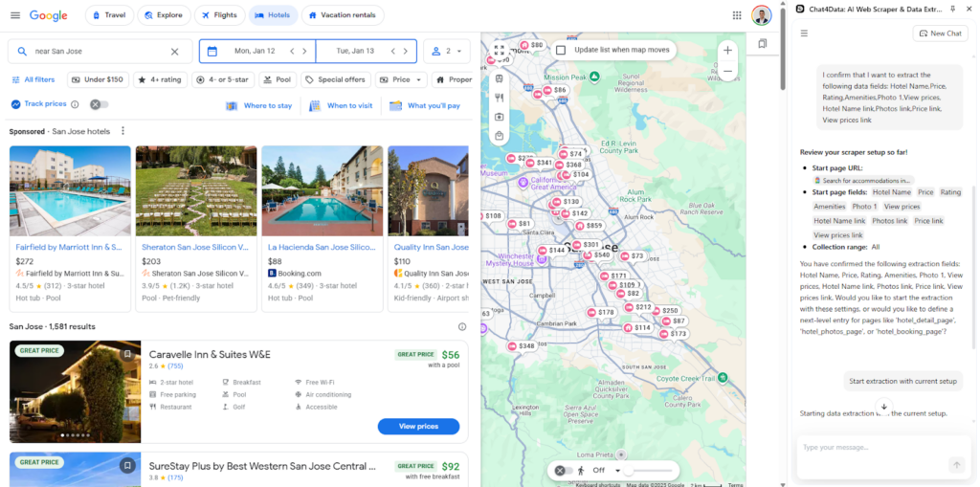Open the calendar icon in the date field
Screen dimensions: 980x487
(x=212, y=52)
